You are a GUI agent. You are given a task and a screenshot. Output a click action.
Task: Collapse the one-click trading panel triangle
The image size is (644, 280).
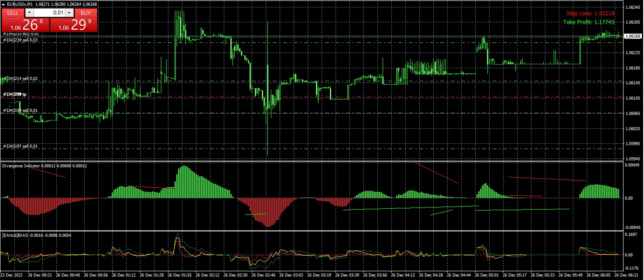[x=3, y=4]
